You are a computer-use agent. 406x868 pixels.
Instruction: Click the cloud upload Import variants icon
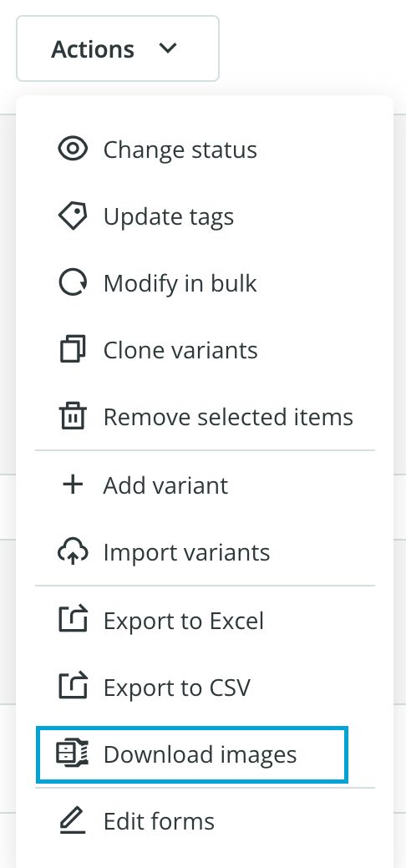73,552
